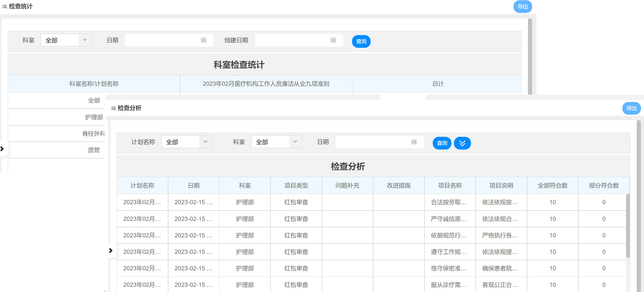
Task: Open 科室 dropdown in 检查分析 filter
Action: (295, 142)
